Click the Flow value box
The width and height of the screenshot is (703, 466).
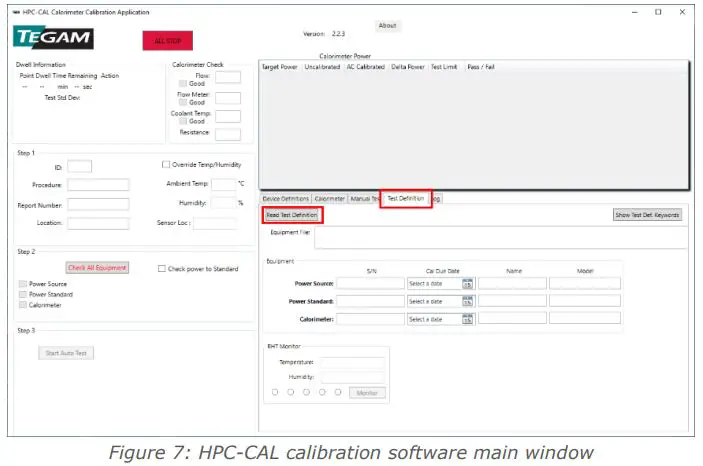pyautogui.click(x=228, y=78)
